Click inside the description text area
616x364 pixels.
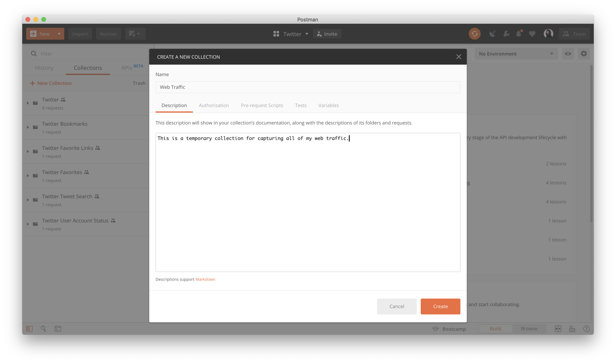(x=308, y=202)
